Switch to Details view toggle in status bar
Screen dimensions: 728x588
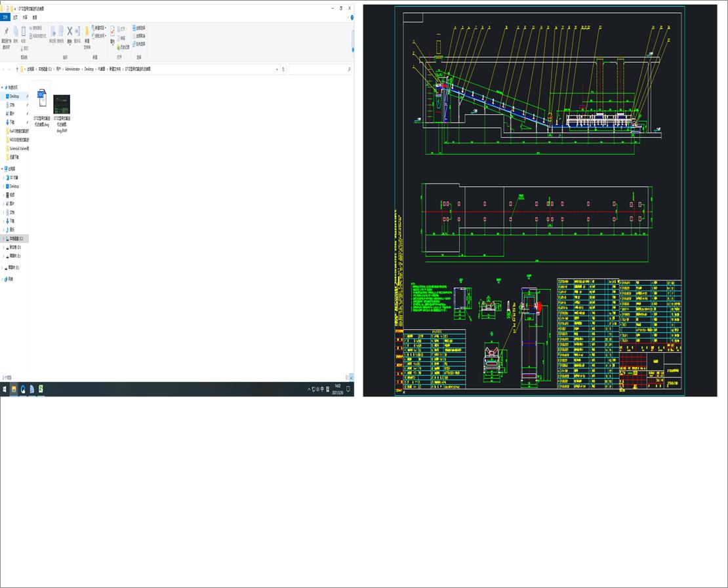pyautogui.click(x=348, y=378)
